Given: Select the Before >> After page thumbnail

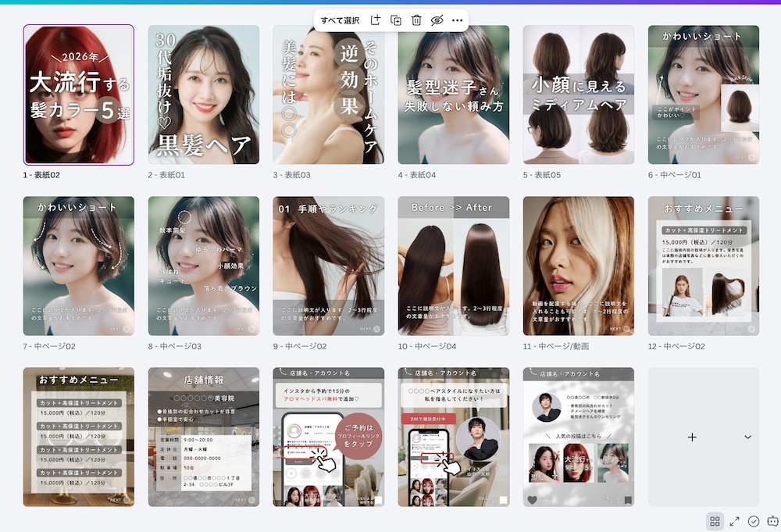Looking at the screenshot, I should click(x=454, y=266).
